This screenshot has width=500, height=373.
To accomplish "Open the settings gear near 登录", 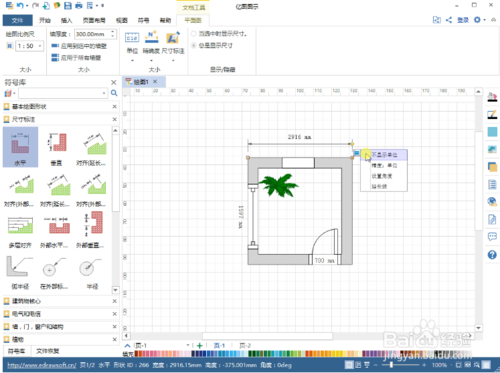I will click(478, 20).
